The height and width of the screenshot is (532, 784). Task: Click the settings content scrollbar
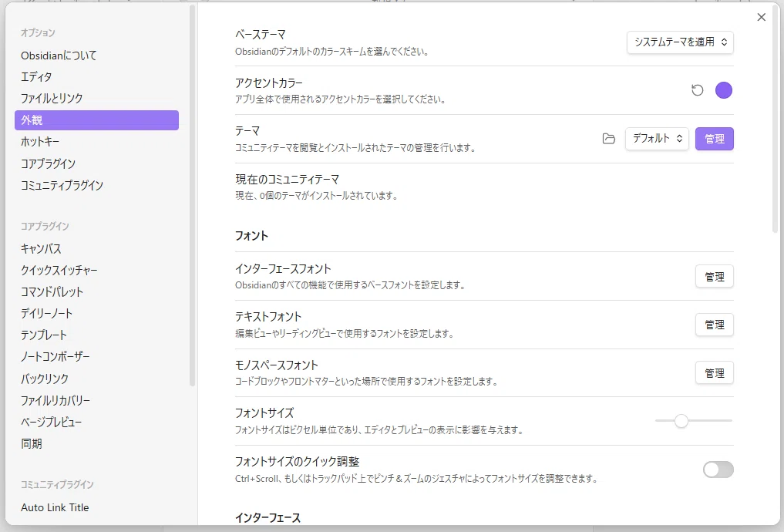click(x=776, y=120)
